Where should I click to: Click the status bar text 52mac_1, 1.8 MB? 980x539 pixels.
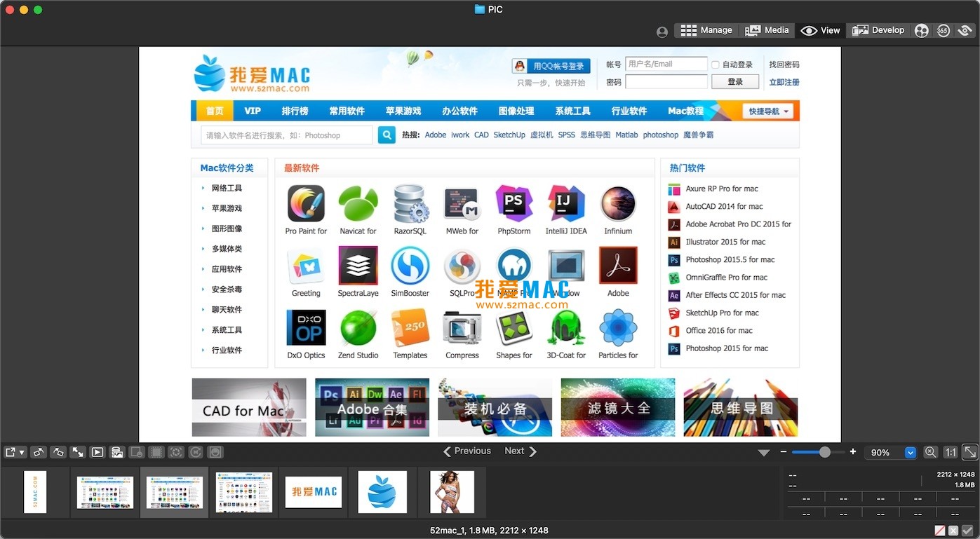pyautogui.click(x=490, y=531)
